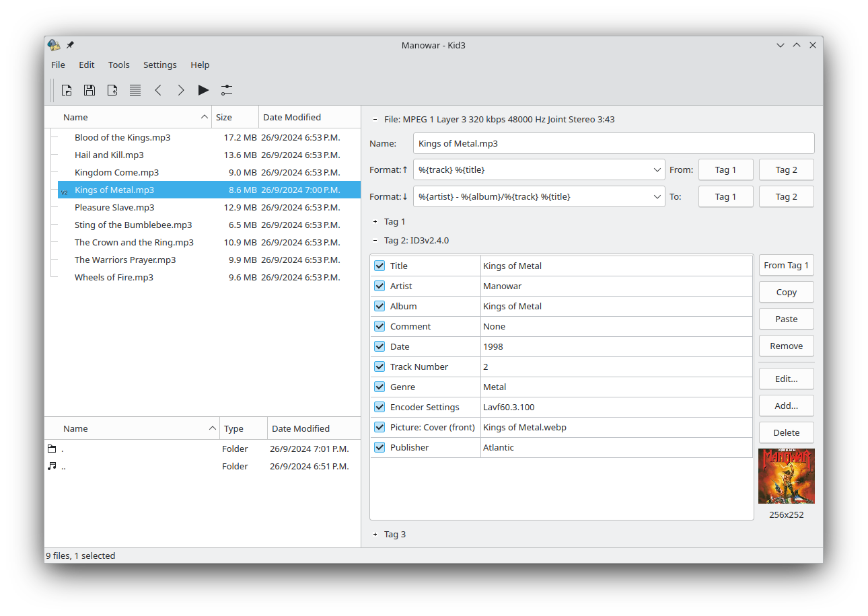868x616 pixels.
Task: Toggle the Genre field checkbox
Action: pyautogui.click(x=379, y=387)
